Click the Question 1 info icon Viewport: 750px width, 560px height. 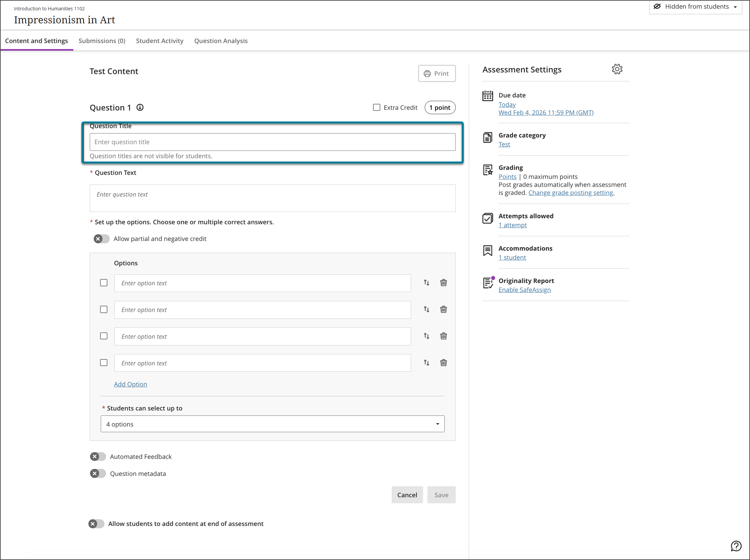pyautogui.click(x=140, y=107)
